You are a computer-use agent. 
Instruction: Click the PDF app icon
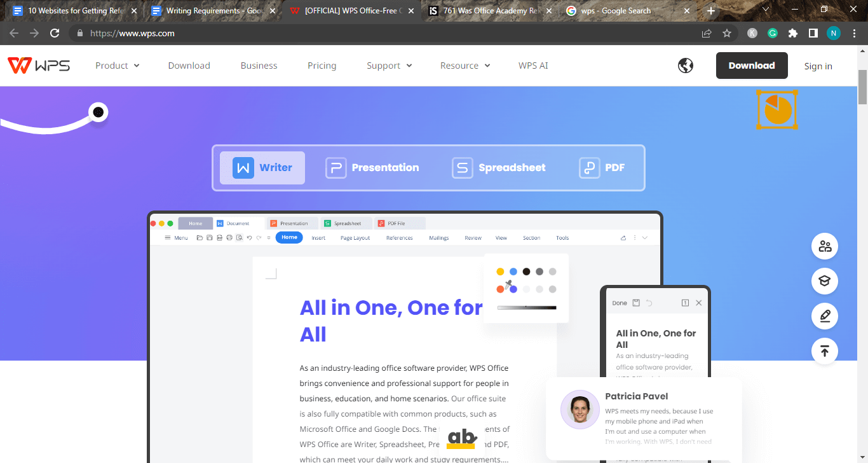pyautogui.click(x=590, y=168)
